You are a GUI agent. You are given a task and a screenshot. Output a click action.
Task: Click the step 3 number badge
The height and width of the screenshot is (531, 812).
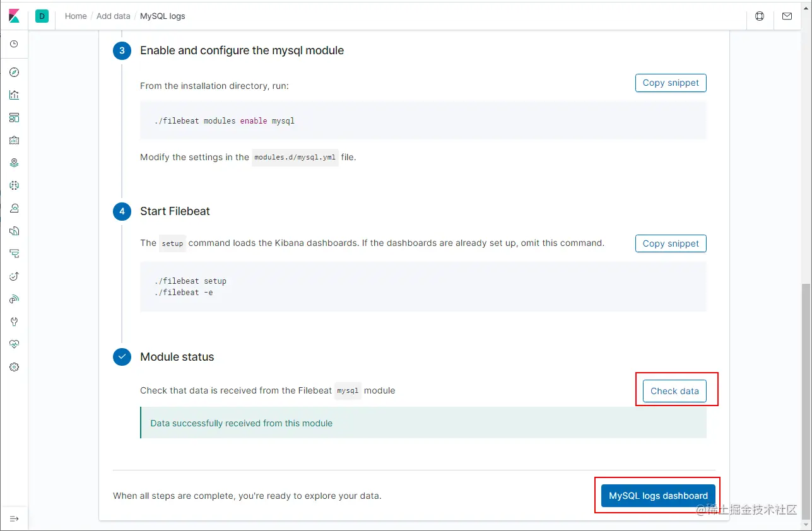click(x=122, y=50)
